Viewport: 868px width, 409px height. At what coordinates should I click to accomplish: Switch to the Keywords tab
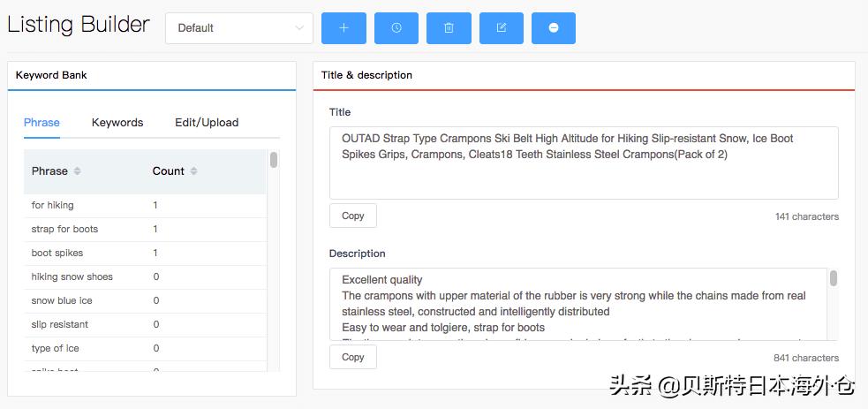[117, 123]
